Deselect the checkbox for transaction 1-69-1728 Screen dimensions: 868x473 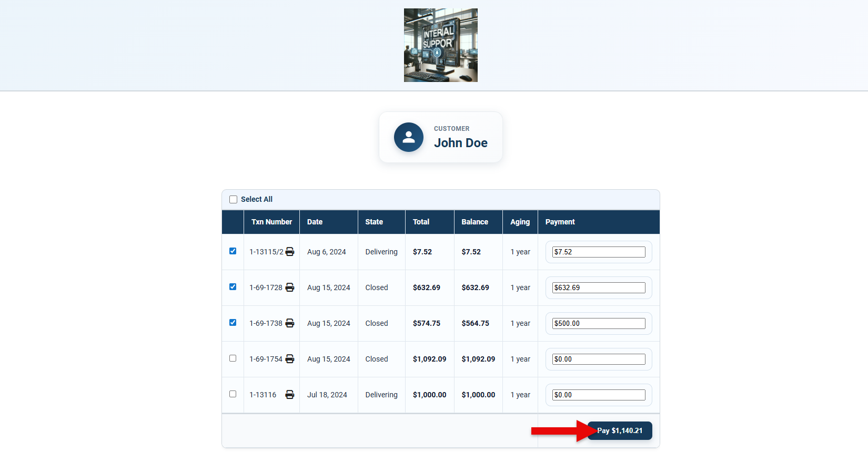point(233,287)
